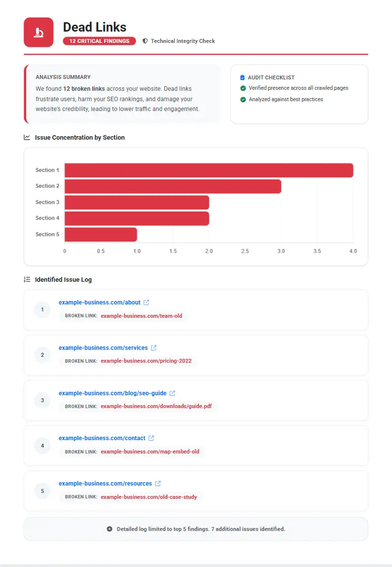The image size is (392, 567).
Task: Click the chart icon beside Issue Concentration by Section
Action: click(x=27, y=138)
